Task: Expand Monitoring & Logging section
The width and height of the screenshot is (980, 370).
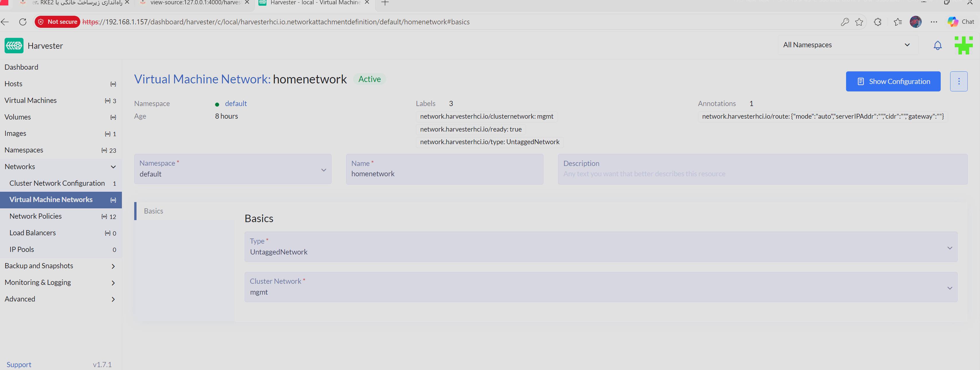Action: point(113,283)
